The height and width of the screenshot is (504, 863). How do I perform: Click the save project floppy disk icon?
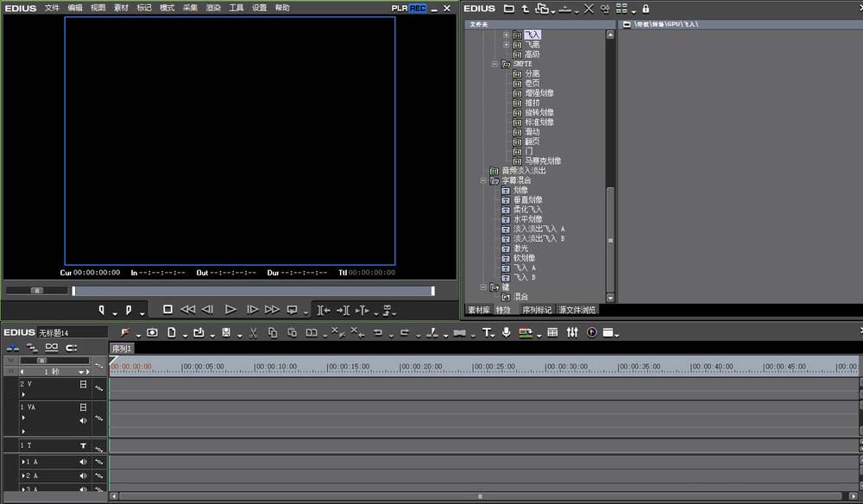tap(225, 332)
